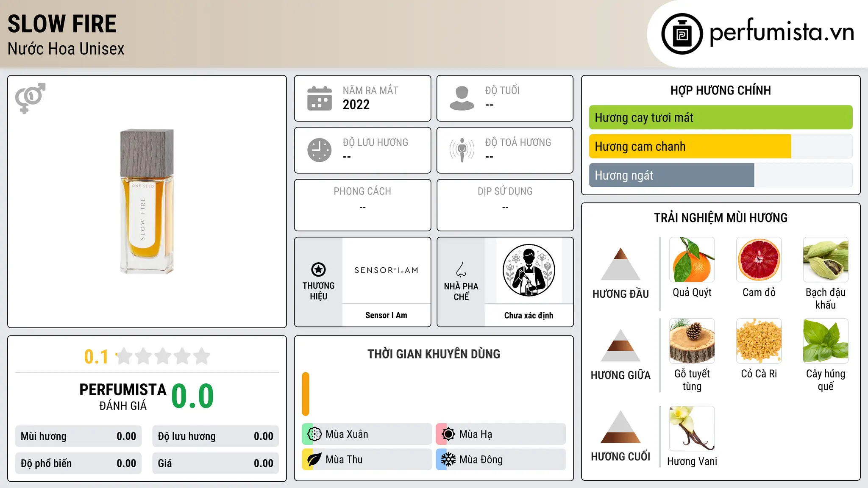Click the Quả Quýt note label
Image resolution: width=868 pixels, height=488 pixels.
click(x=692, y=292)
